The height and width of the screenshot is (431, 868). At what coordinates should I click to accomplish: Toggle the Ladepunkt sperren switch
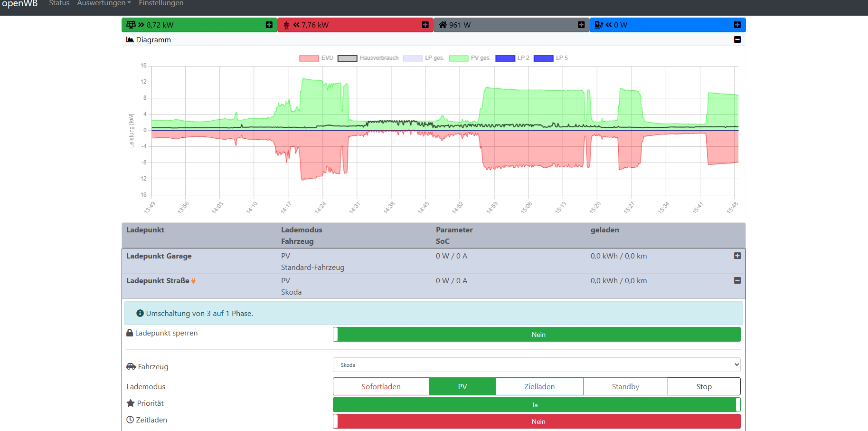[537, 335]
